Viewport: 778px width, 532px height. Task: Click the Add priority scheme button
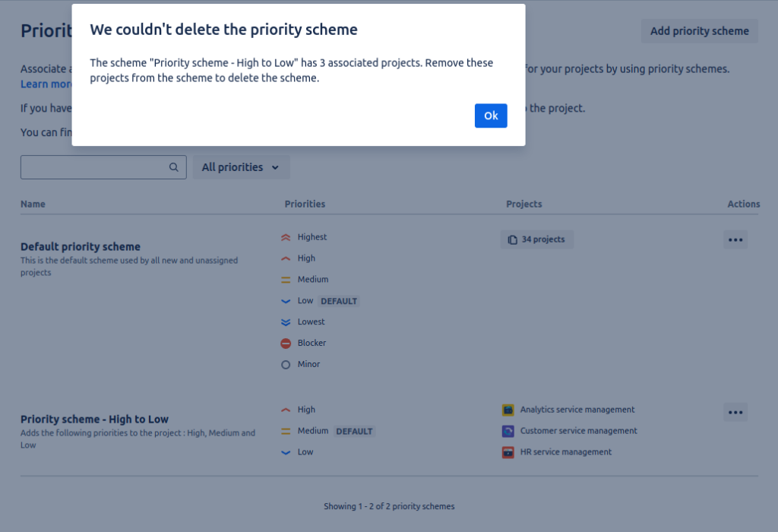[699, 31]
